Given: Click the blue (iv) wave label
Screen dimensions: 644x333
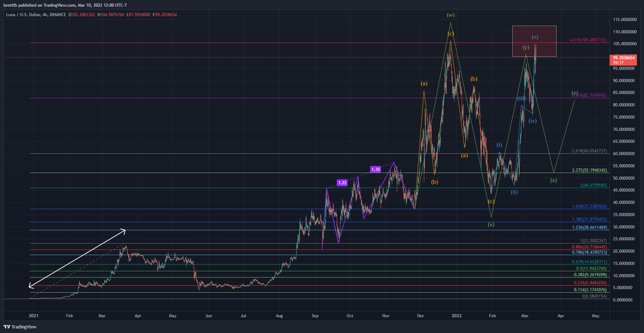Looking at the screenshot, I should (x=533, y=121).
